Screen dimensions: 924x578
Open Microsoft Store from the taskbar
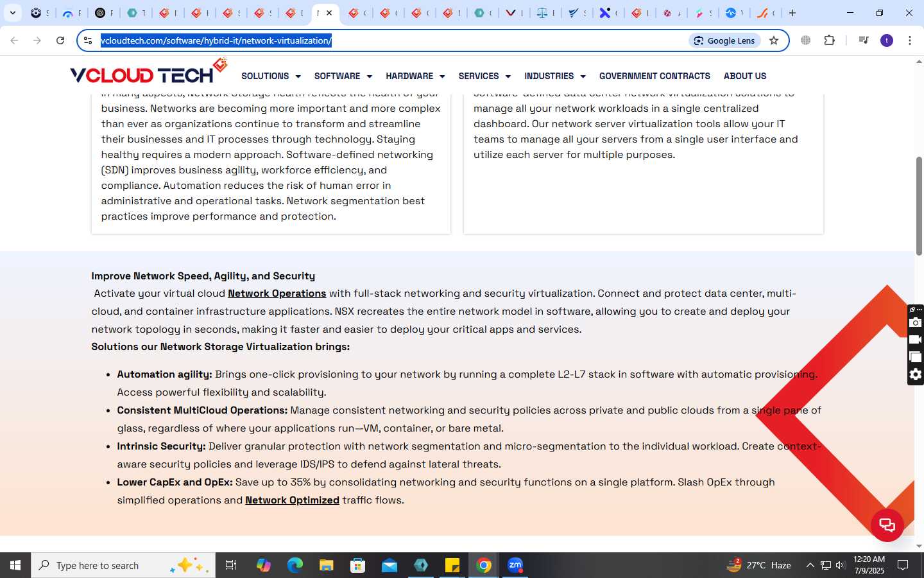358,565
